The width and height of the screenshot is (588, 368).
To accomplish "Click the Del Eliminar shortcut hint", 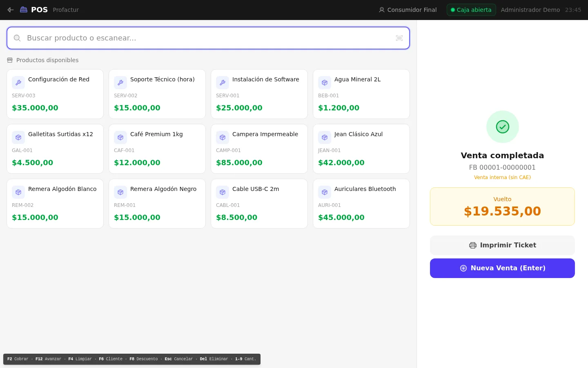I will point(214,359).
